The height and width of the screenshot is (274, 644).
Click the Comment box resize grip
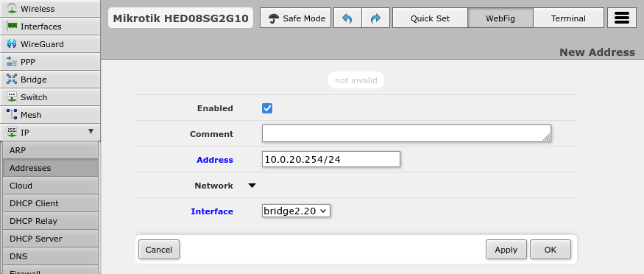546,138
